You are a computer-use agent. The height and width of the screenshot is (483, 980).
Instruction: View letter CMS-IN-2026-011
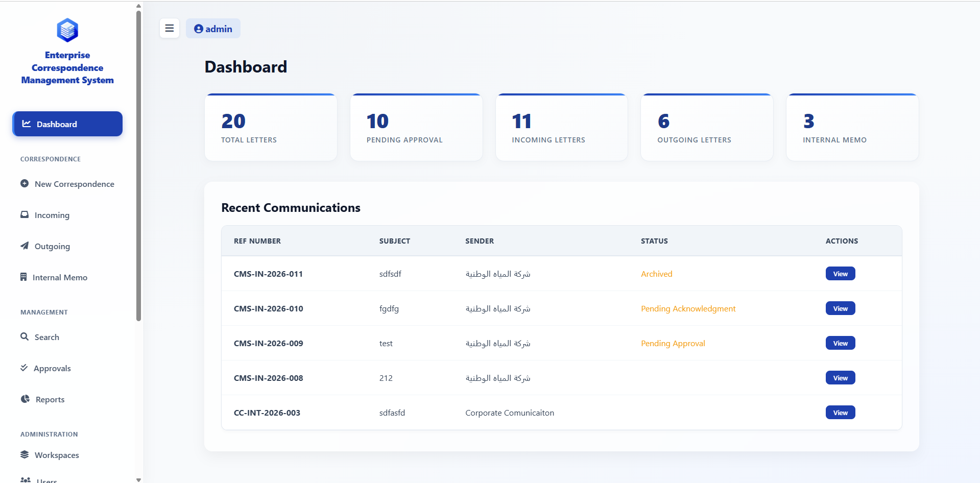pyautogui.click(x=840, y=273)
